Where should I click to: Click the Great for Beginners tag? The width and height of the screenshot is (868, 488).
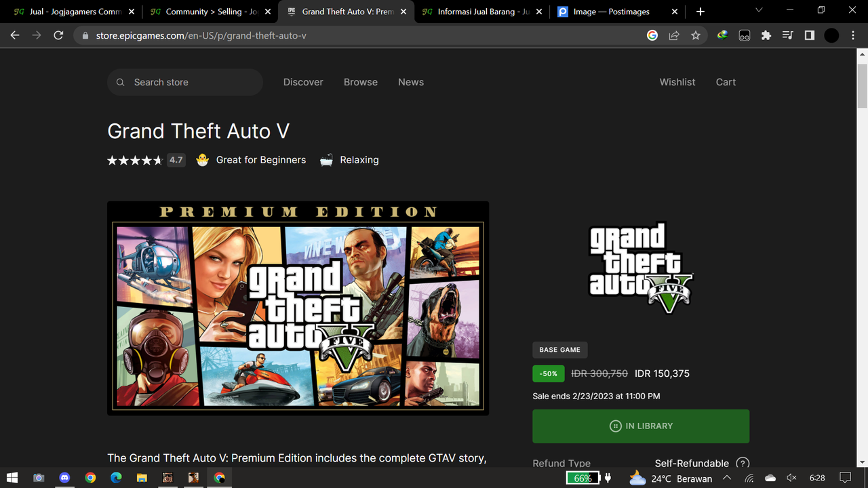tap(251, 160)
